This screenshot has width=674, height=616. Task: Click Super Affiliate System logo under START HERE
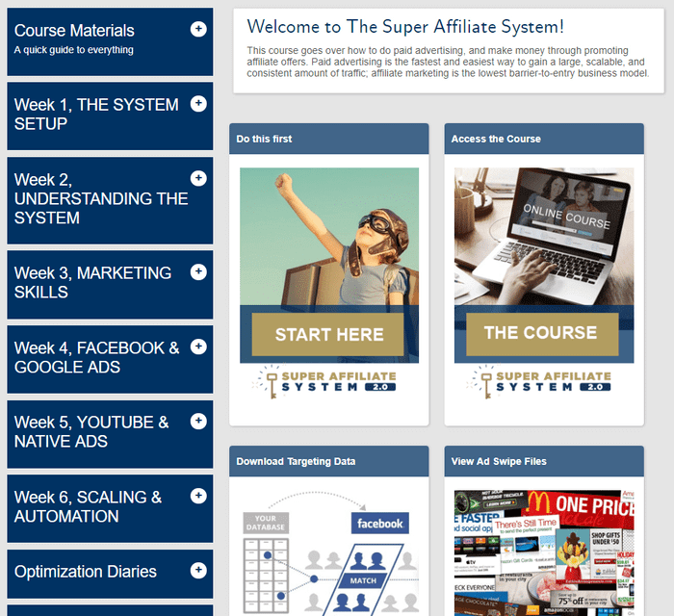[x=324, y=381]
